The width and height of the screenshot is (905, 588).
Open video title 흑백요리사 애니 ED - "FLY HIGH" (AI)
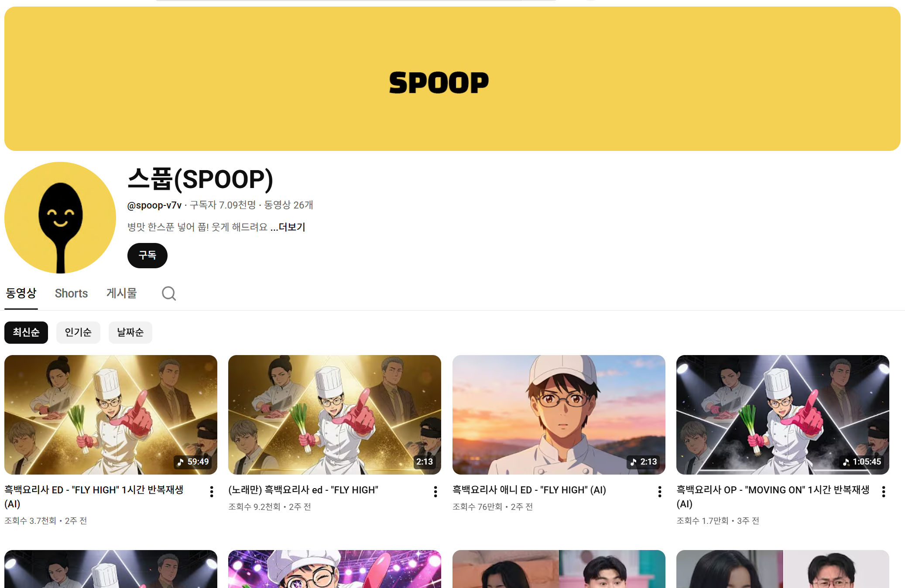point(529,490)
